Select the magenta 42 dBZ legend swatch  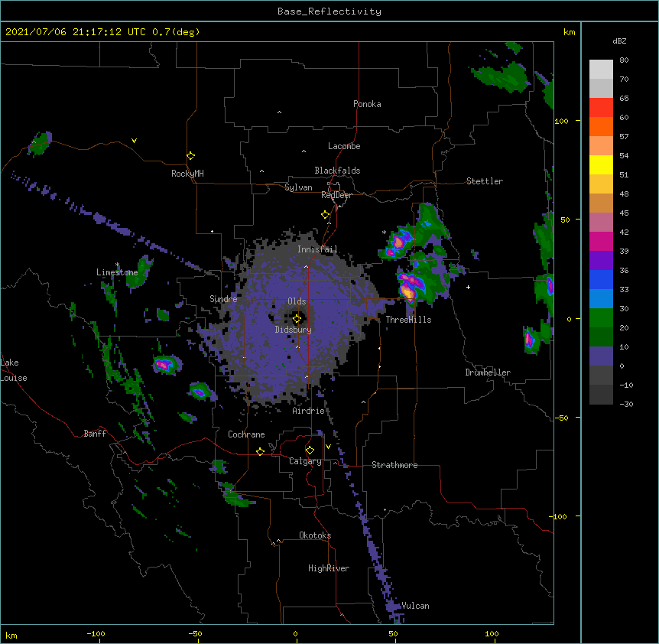click(x=601, y=241)
